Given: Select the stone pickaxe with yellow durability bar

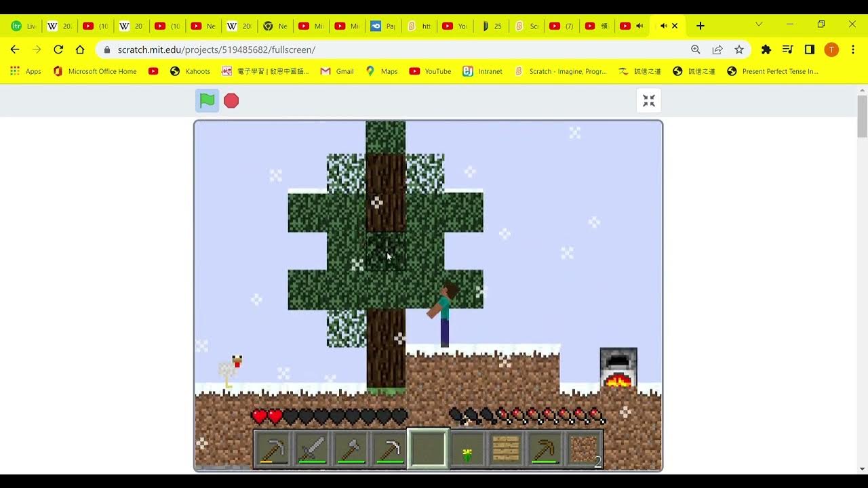Looking at the screenshot, I should (x=273, y=449).
